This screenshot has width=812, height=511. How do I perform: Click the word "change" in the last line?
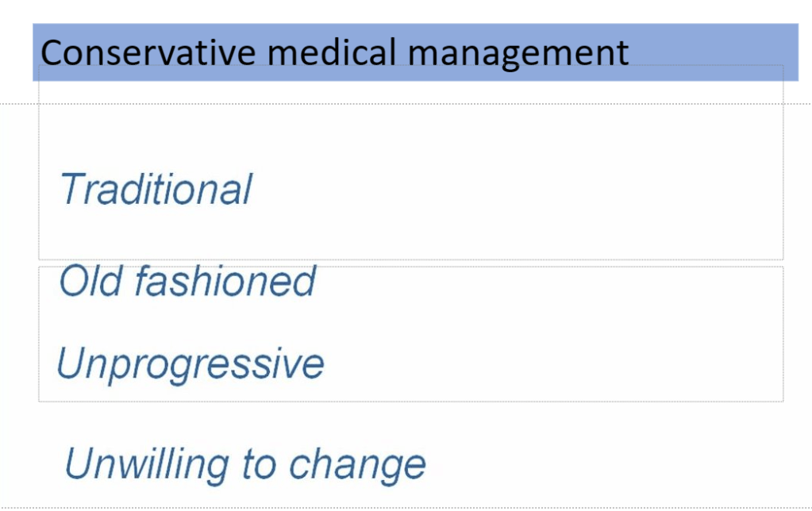point(357,464)
